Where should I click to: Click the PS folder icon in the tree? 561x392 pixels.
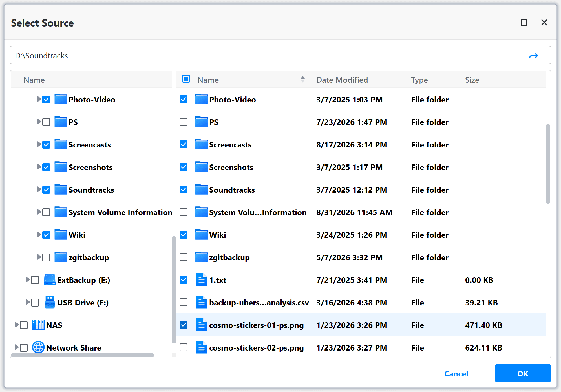(61, 122)
